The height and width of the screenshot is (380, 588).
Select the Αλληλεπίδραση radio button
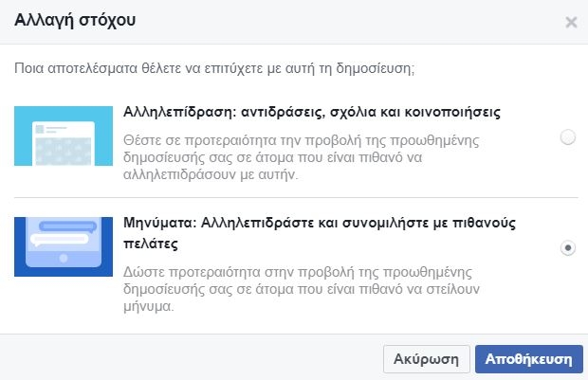pos(568,137)
